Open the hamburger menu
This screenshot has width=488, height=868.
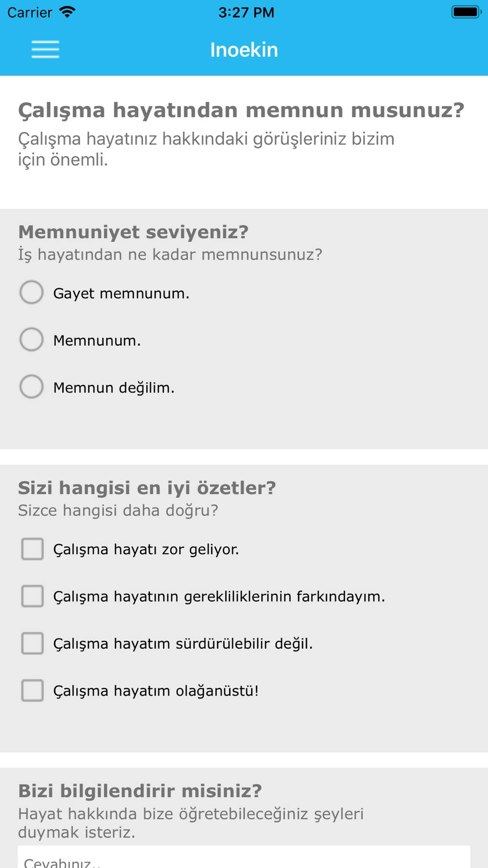tap(45, 49)
